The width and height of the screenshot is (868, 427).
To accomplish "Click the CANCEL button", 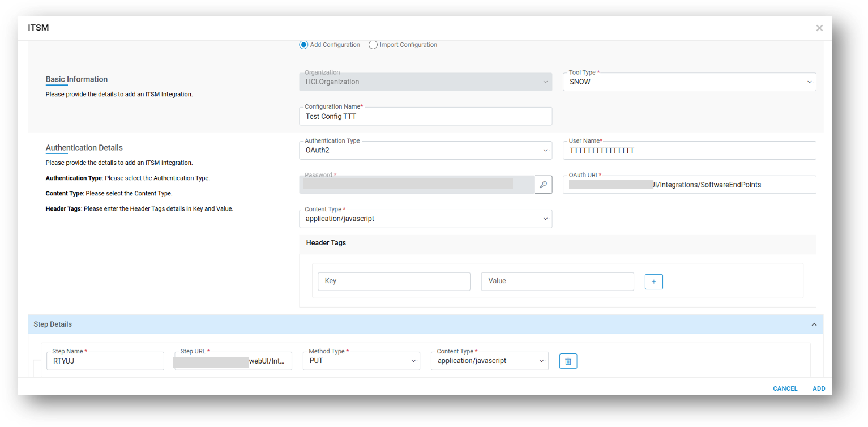I will click(x=785, y=388).
